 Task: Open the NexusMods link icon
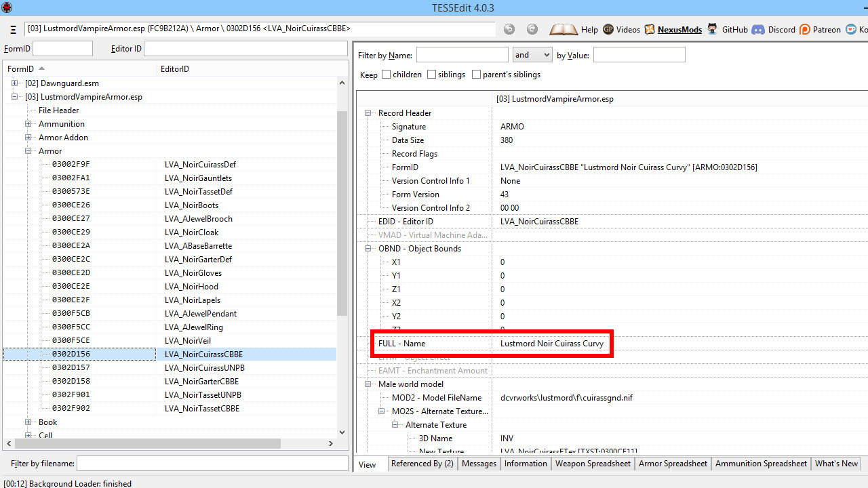click(650, 29)
